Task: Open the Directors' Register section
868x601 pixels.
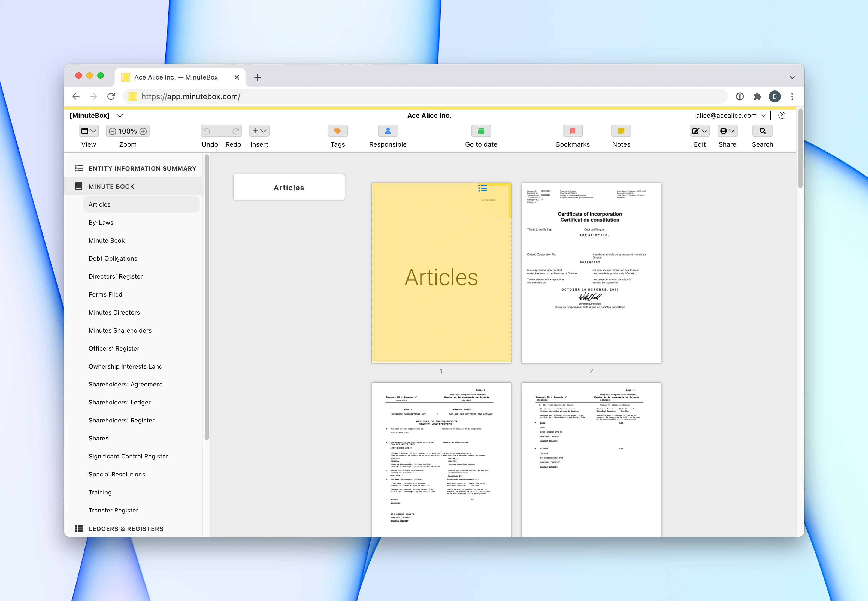Action: [x=116, y=276]
